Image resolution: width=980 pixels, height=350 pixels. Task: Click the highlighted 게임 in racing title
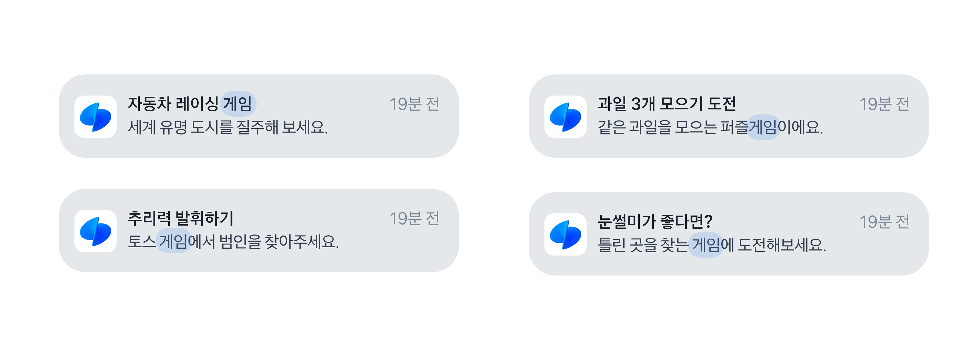click(x=238, y=104)
